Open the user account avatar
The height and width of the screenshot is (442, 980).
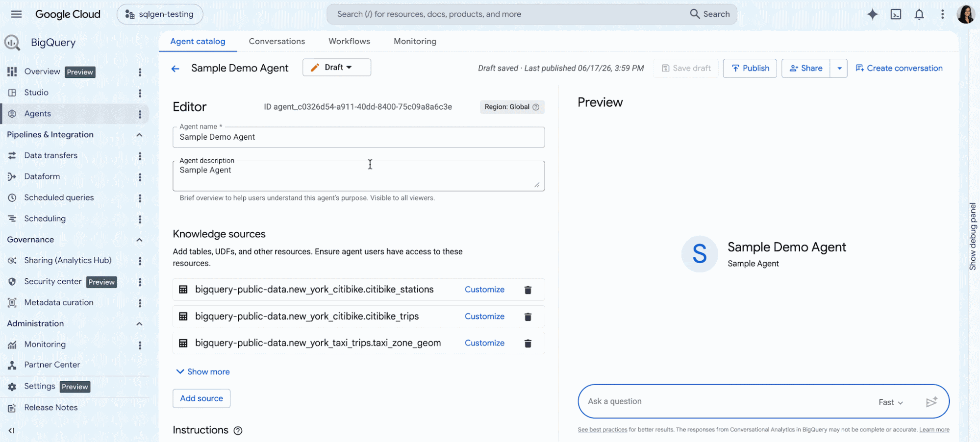[x=966, y=14]
